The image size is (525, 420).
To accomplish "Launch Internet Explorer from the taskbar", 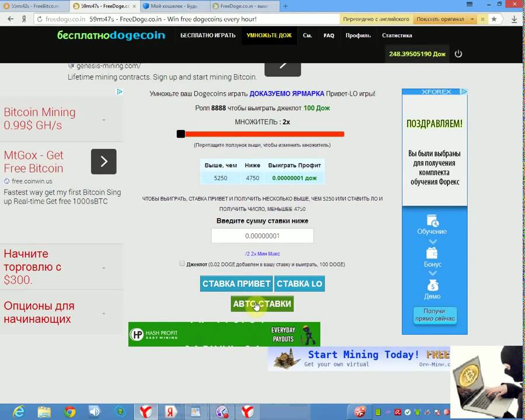I will (x=19, y=412).
